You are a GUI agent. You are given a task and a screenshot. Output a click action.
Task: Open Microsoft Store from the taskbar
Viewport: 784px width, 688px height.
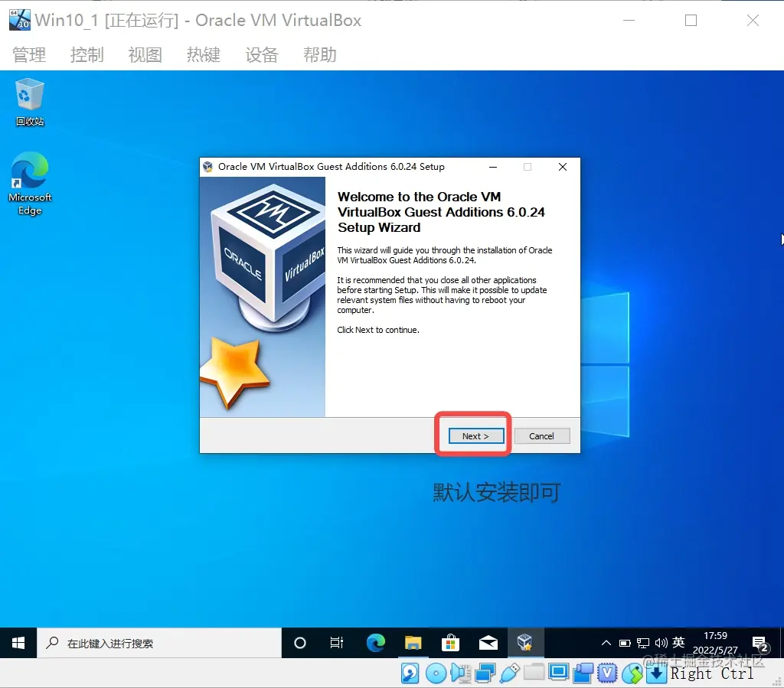pos(450,643)
